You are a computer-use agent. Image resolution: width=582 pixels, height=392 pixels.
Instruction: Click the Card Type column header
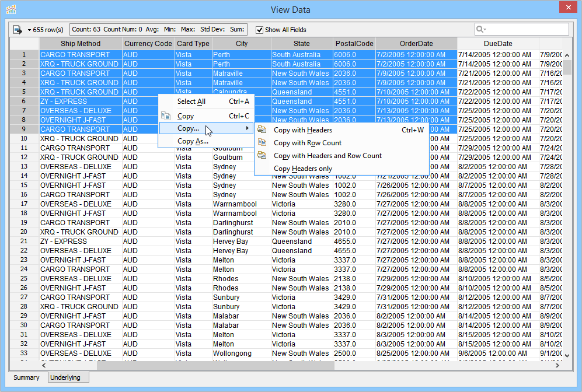(x=193, y=43)
